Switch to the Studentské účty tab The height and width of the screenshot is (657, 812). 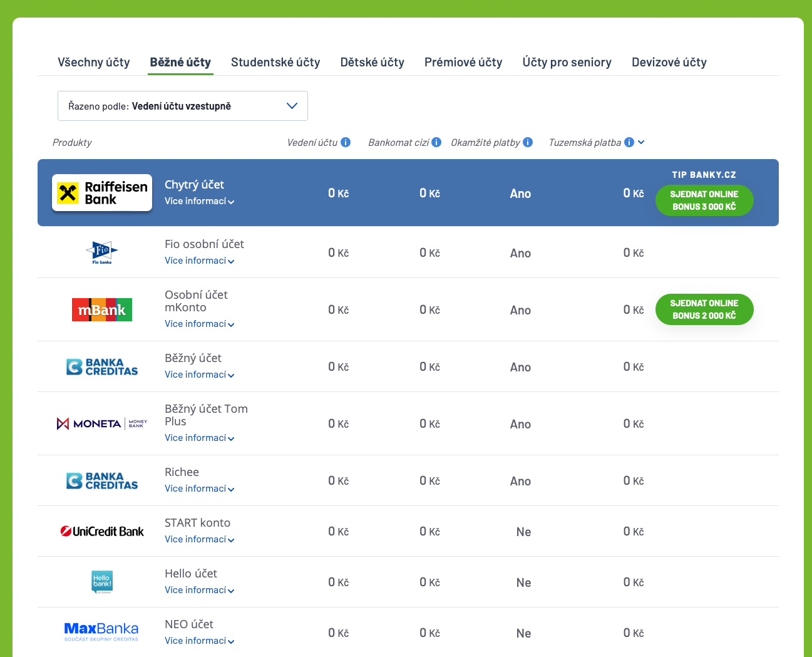coord(275,62)
